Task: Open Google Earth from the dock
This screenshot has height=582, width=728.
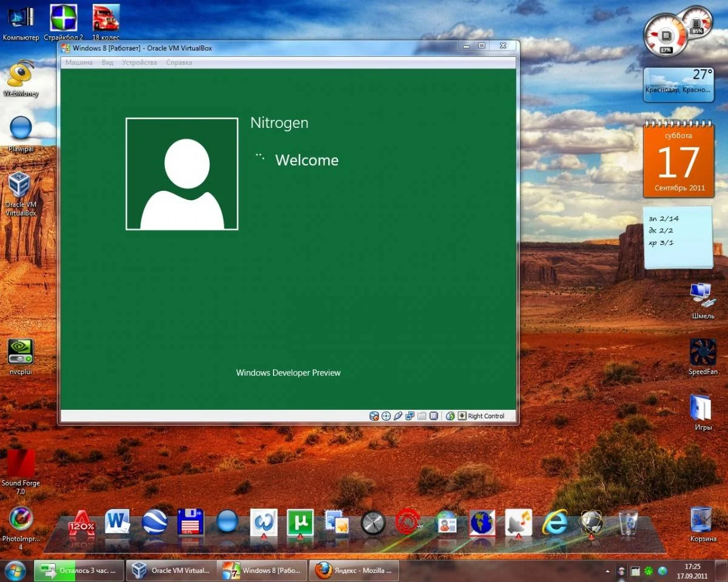Action: [155, 522]
